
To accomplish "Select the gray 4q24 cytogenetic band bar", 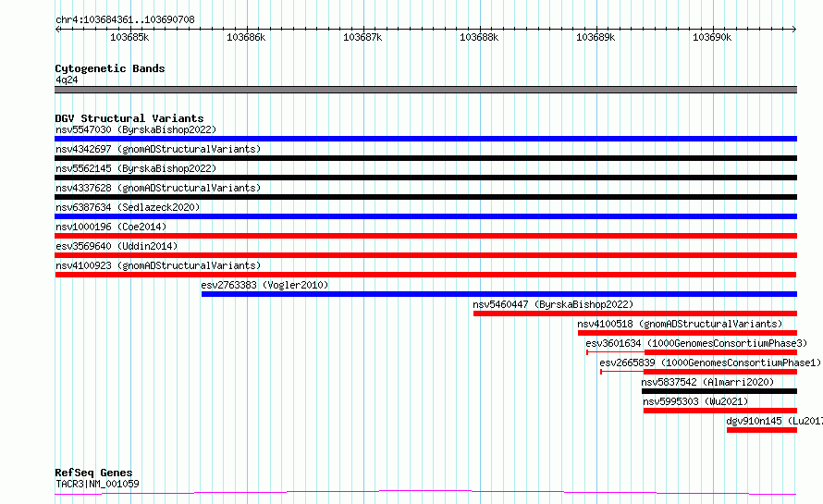I will pos(425,90).
